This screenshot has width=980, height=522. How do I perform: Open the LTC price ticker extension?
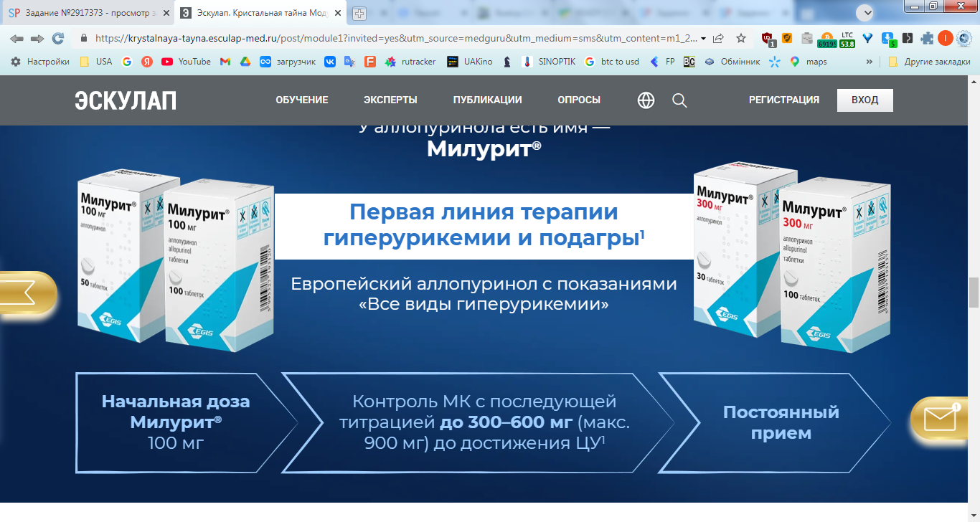click(847, 39)
